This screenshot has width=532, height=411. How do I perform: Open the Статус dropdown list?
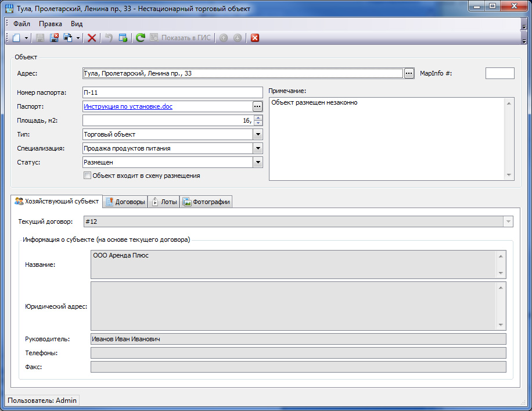[x=258, y=162]
